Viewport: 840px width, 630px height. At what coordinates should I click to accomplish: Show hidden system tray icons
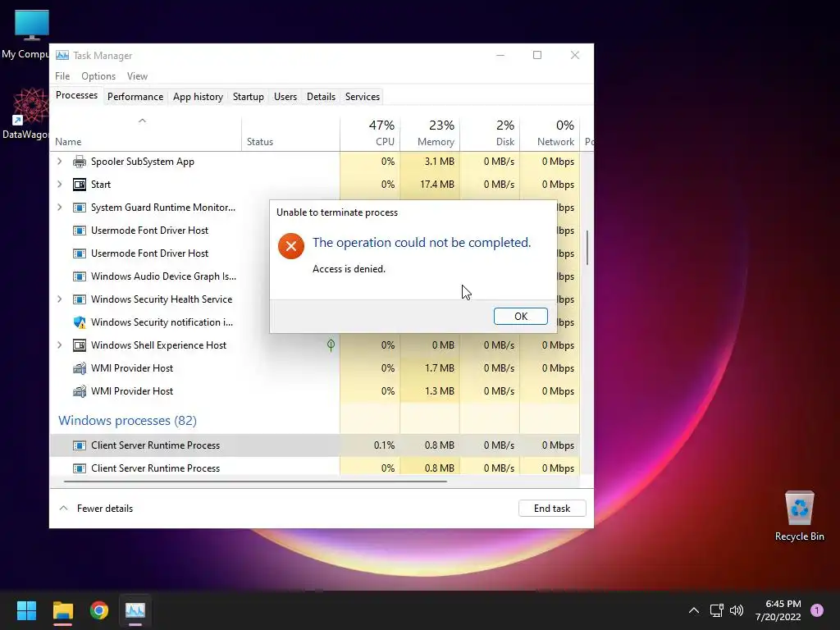[694, 610]
